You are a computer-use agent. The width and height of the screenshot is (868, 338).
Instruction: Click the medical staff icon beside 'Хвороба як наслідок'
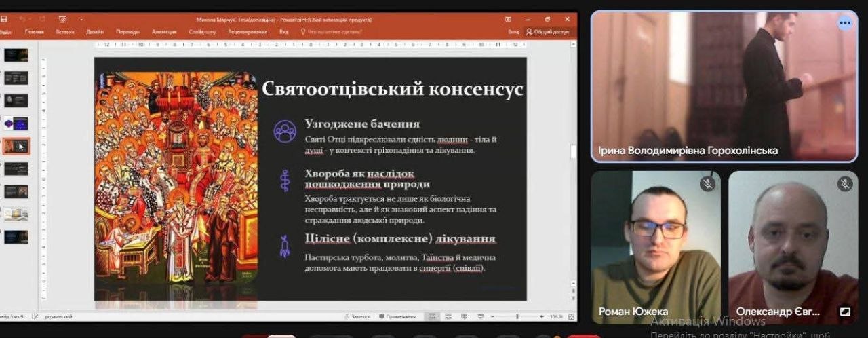[285, 179]
